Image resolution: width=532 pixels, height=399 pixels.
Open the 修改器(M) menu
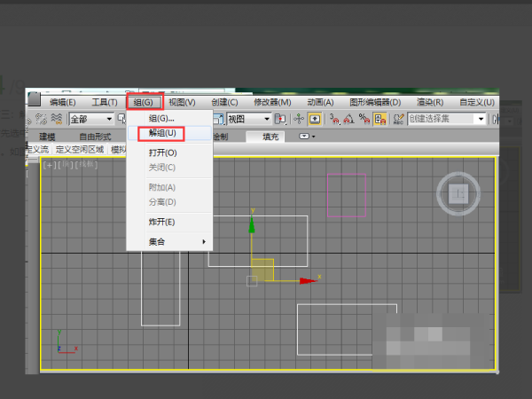pyautogui.click(x=272, y=102)
